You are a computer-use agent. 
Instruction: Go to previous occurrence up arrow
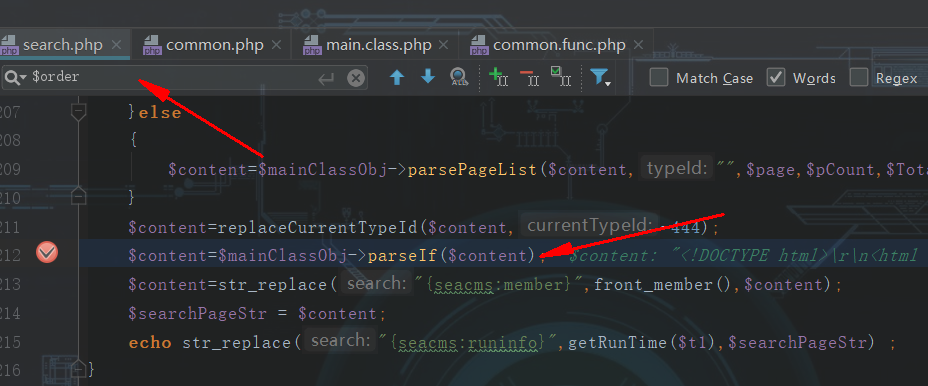(397, 77)
